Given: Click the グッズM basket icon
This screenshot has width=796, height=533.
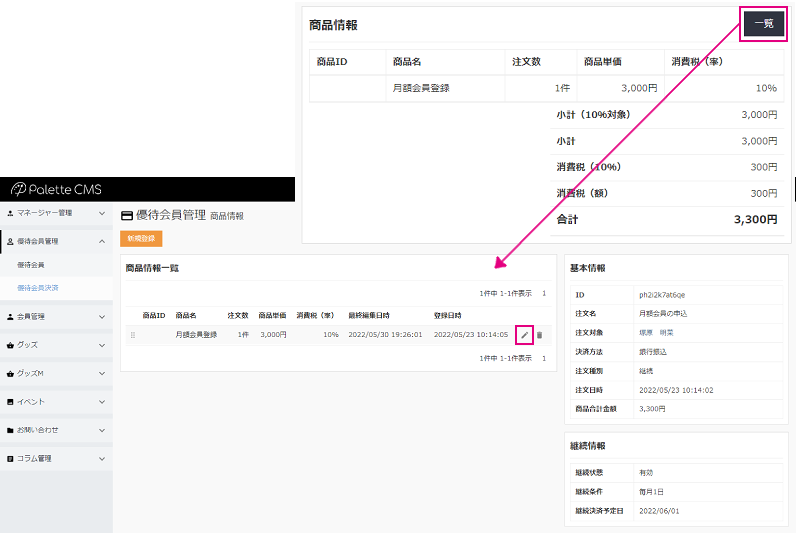Looking at the screenshot, I should click(10, 374).
